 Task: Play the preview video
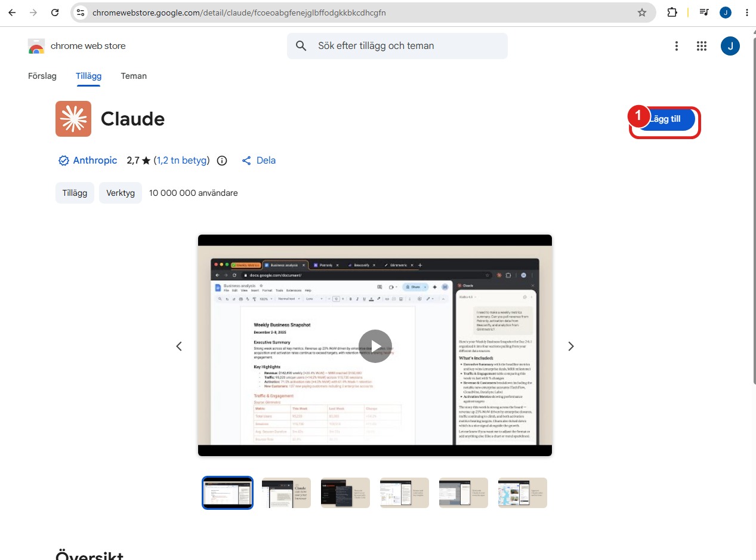point(375,346)
